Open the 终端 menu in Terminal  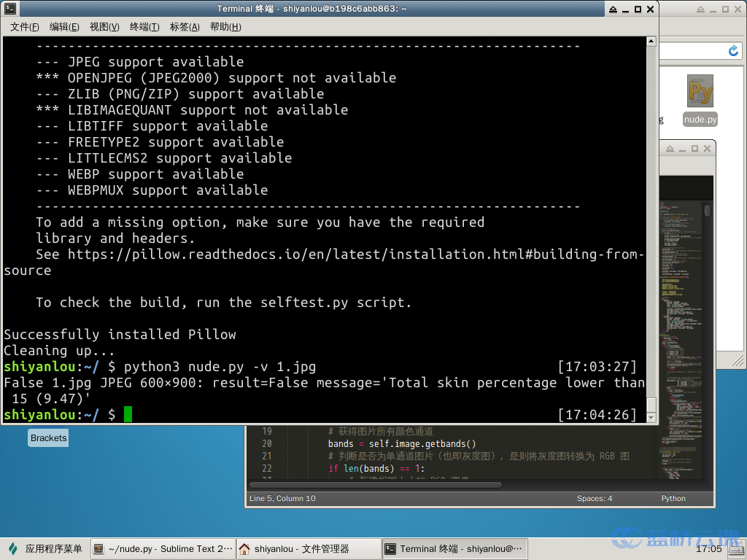pos(144,27)
